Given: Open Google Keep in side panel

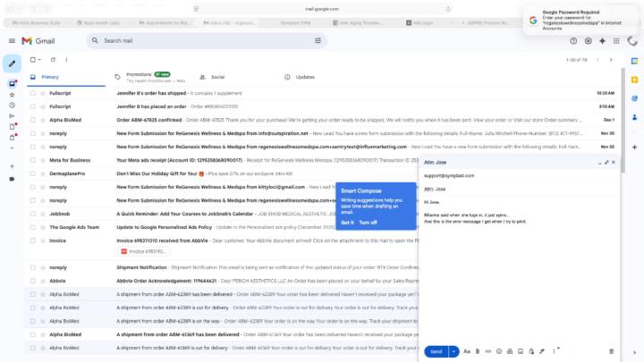Looking at the screenshot, I should pyautogui.click(x=634, y=80).
